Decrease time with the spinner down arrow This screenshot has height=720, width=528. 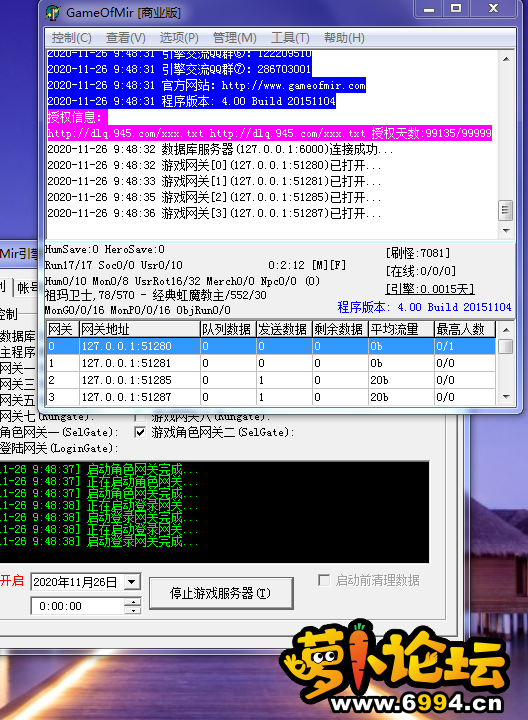point(133,610)
